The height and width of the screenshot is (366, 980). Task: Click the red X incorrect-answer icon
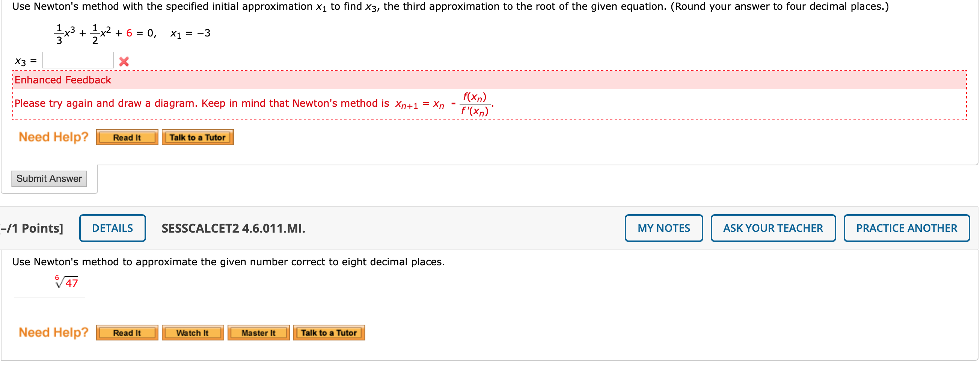click(124, 61)
